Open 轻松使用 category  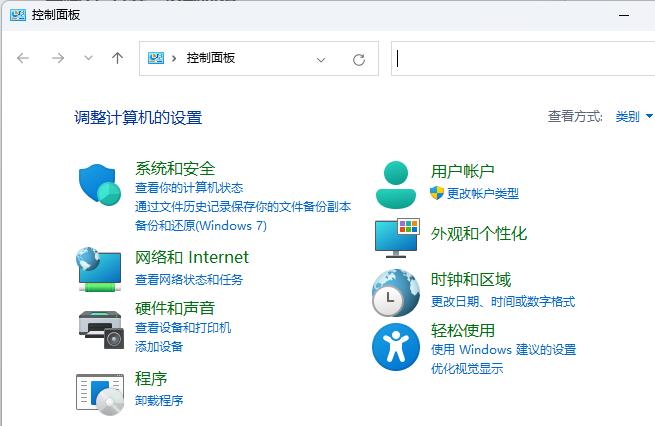[463, 330]
